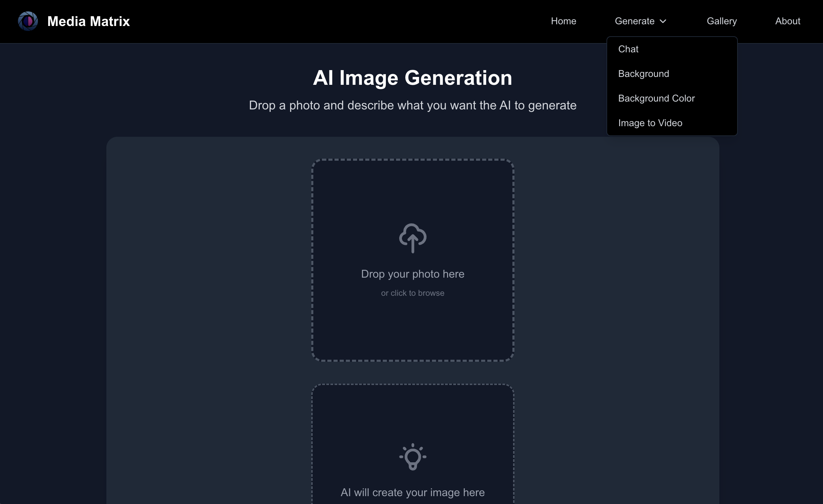The image size is (823, 504).
Task: Click 'AI will create your image here' text
Action: coord(413,492)
